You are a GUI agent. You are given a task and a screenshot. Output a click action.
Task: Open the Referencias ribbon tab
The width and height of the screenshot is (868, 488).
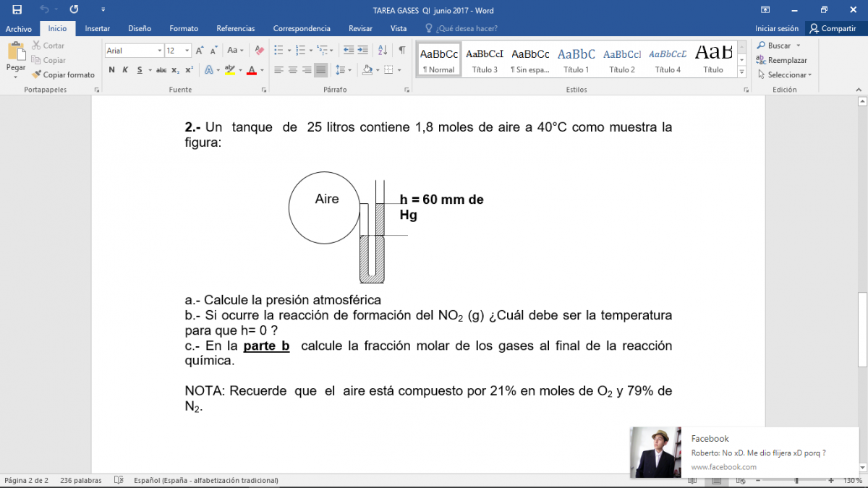click(235, 29)
